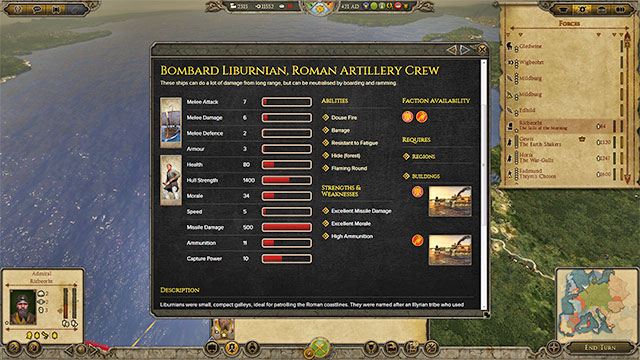Click the artillery crew soldier card

(171, 180)
